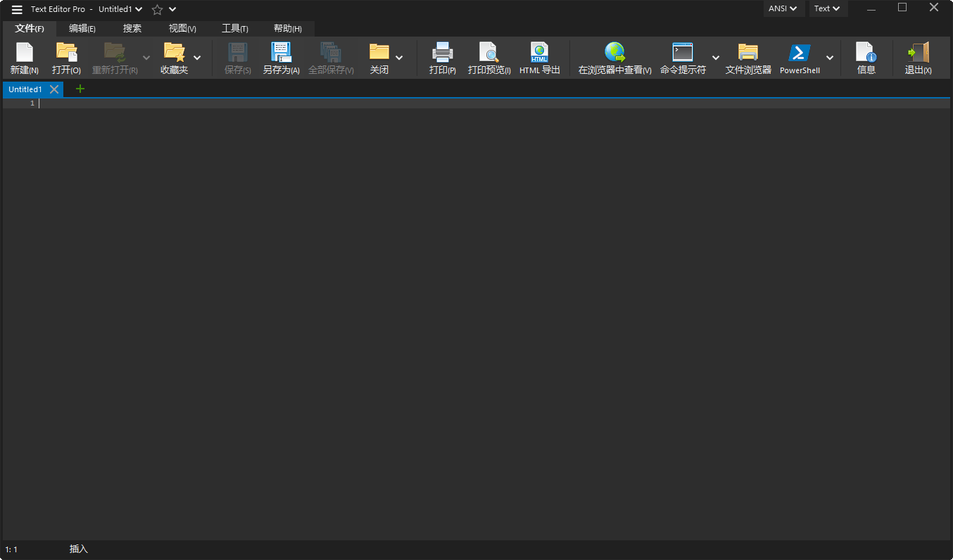Viewport: 953px width, 560px height.
Task: Click 退出 to exit the application
Action: 917,57
